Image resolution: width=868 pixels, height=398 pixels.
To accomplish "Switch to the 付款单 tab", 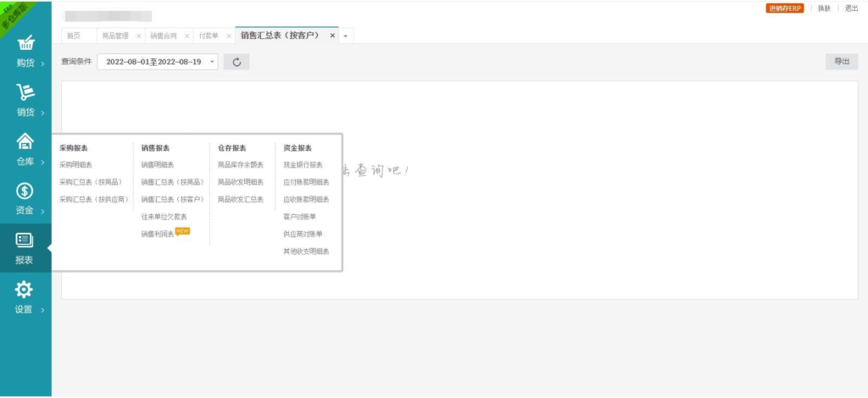I will (209, 36).
